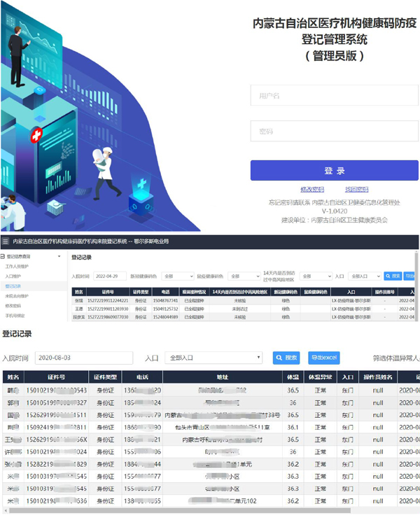
Task: Click the 入院时间 date field showing 2020-08-03
Action: click(x=83, y=358)
